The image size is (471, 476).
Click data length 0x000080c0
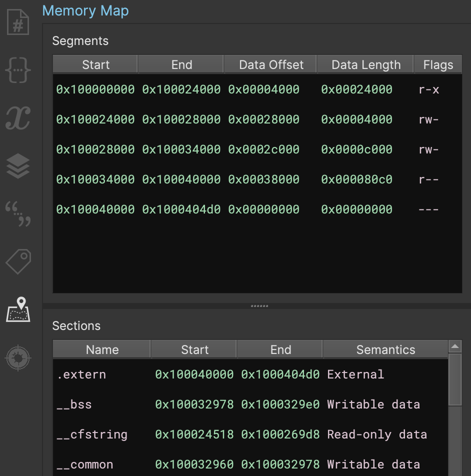356,179
